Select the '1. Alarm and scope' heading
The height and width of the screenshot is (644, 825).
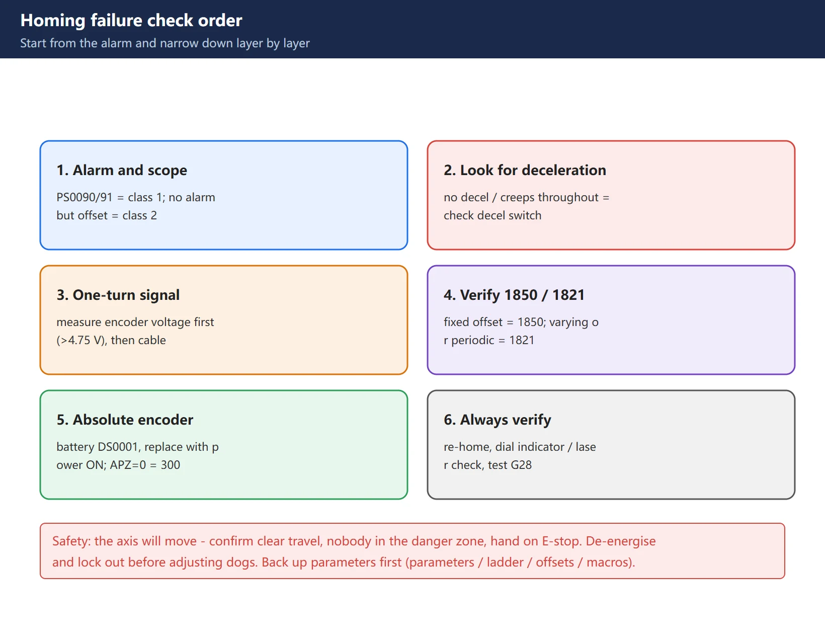pyautogui.click(x=122, y=170)
